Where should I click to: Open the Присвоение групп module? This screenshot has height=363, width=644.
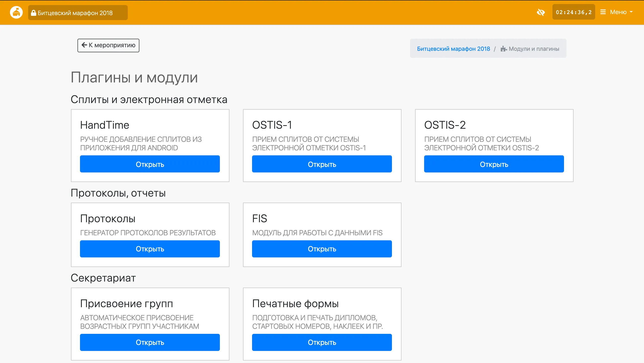pos(150,342)
